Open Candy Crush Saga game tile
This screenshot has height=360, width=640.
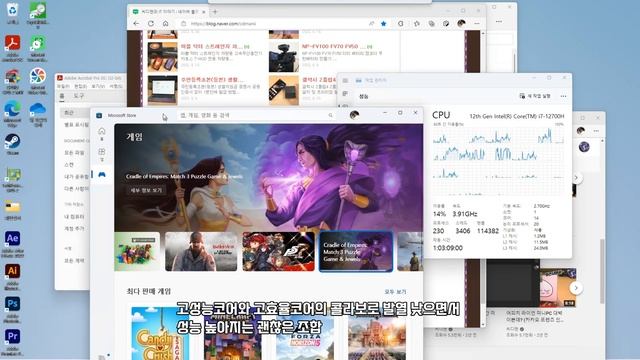160,333
